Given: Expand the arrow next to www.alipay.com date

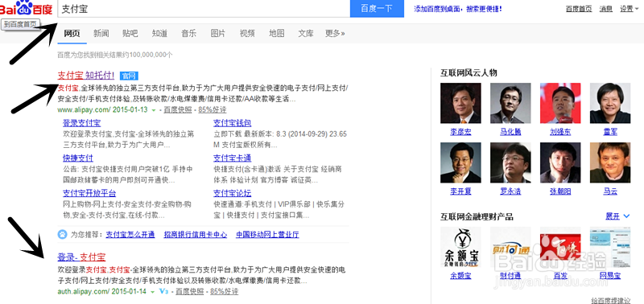Looking at the screenshot, I should [154, 110].
